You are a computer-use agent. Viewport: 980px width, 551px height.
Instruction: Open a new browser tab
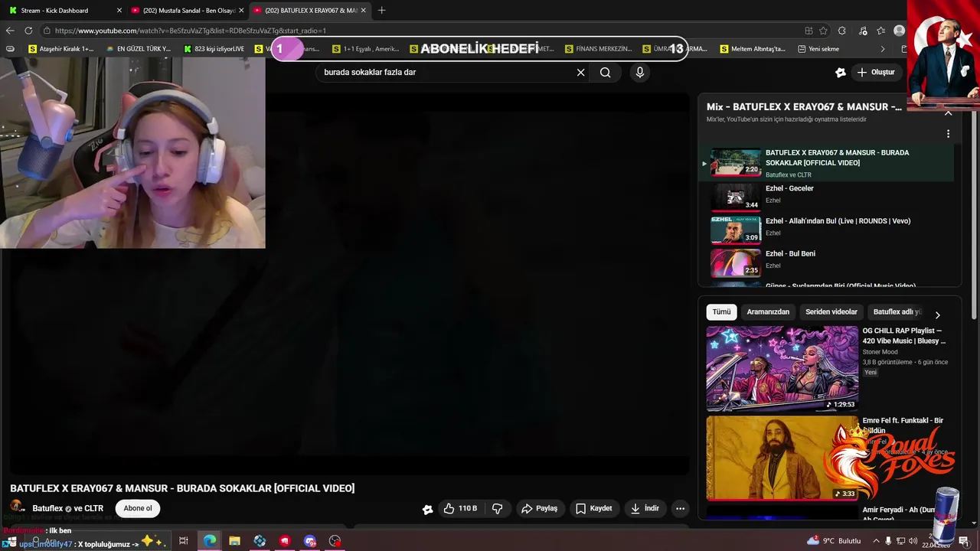pos(381,10)
